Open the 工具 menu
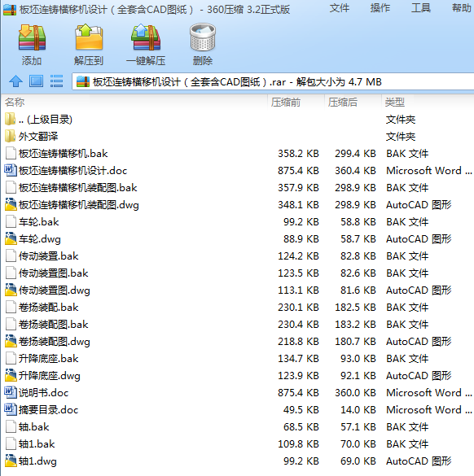Image resolution: width=474 pixels, height=476 pixels. pos(421,8)
